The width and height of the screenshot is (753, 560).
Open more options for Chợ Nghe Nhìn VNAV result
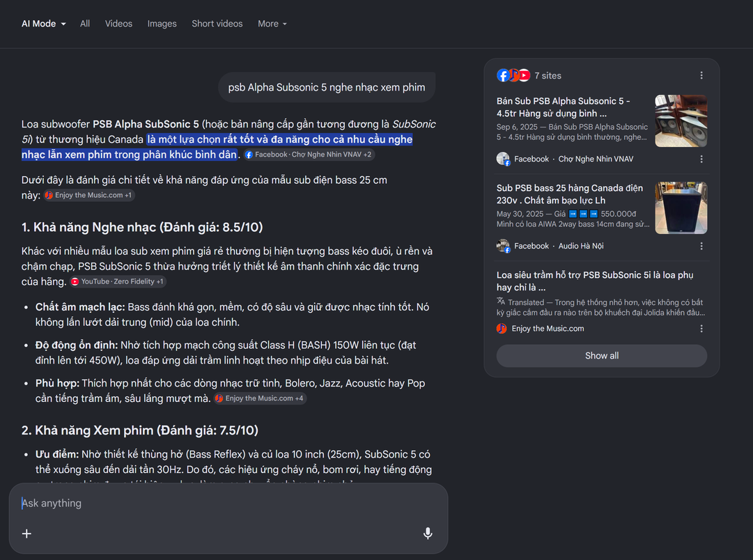(701, 159)
